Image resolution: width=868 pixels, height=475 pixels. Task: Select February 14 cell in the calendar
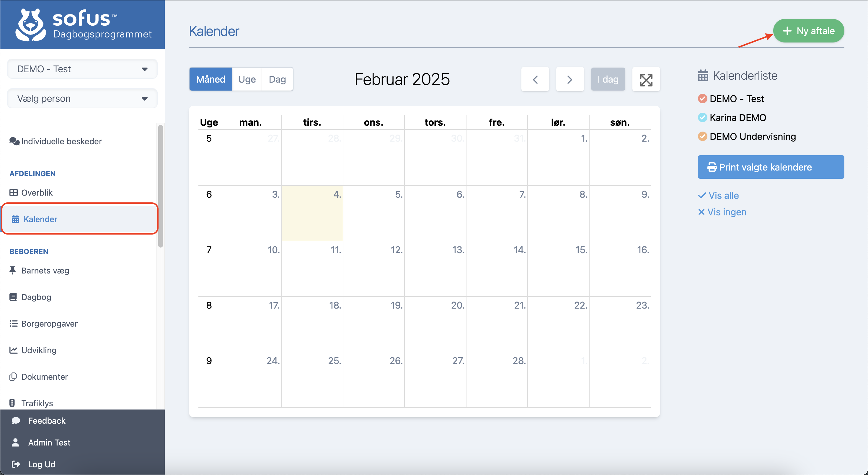[496, 269]
